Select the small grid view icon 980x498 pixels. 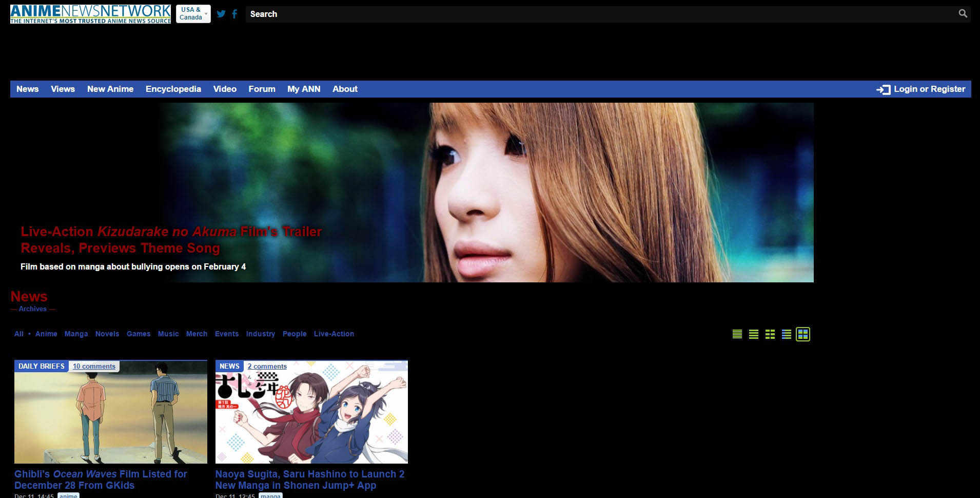point(771,334)
